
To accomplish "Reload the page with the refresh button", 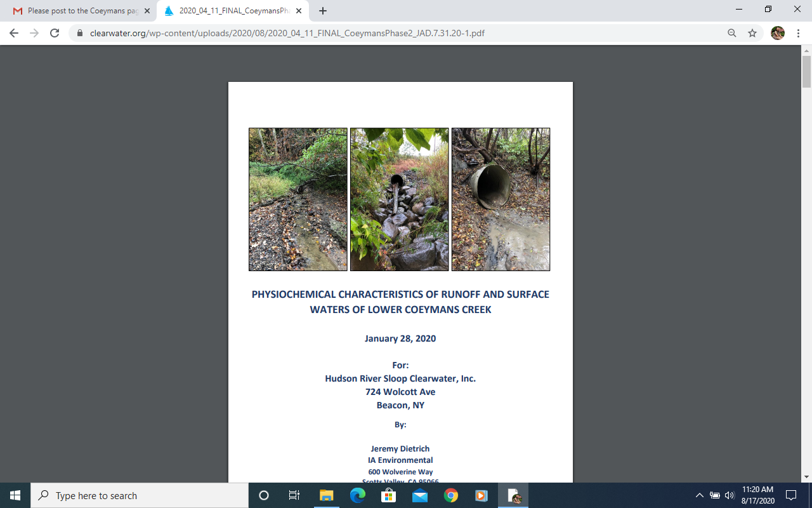I will point(55,33).
